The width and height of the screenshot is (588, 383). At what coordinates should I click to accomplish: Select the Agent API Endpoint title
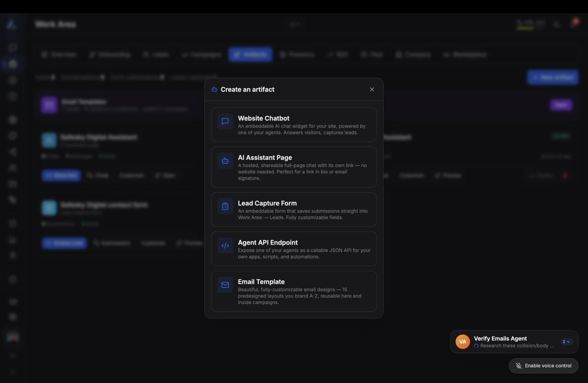click(268, 243)
